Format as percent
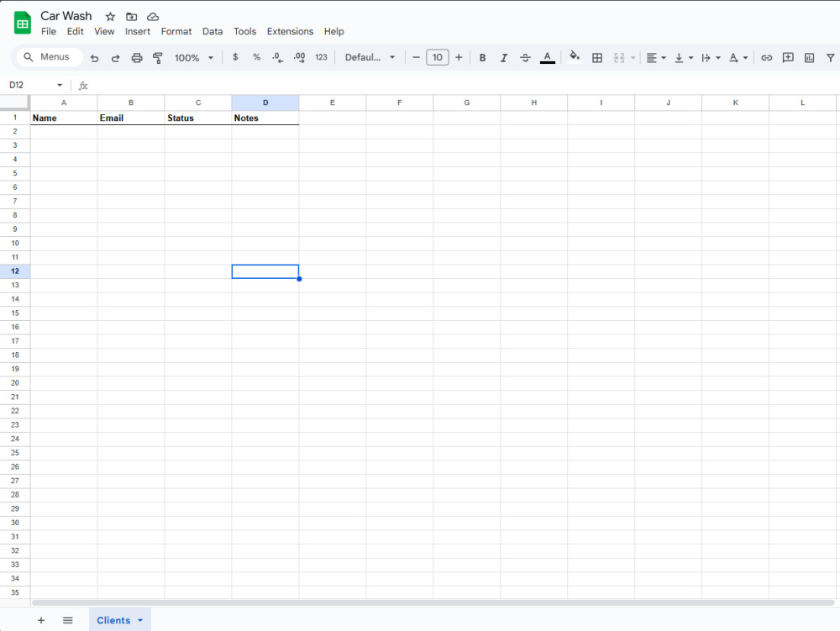 tap(256, 57)
